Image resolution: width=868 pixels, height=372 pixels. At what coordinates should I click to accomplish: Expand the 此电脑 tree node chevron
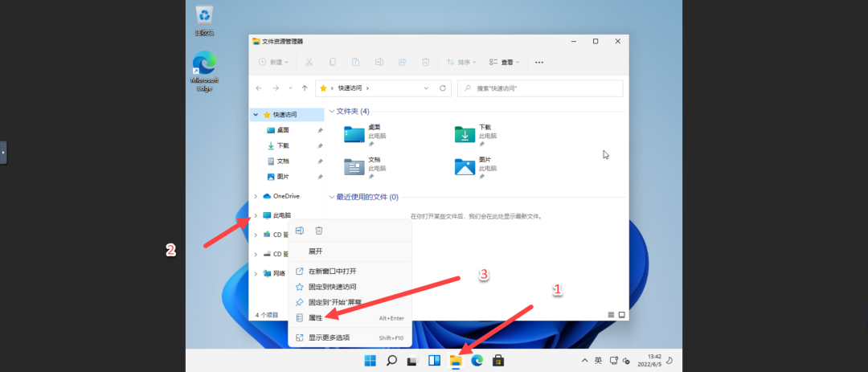coord(256,215)
